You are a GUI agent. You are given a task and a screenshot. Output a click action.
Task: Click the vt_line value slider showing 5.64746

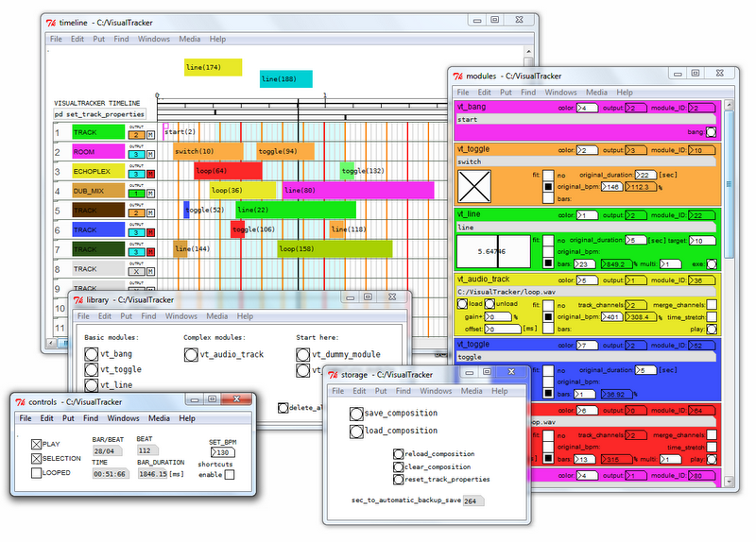(493, 251)
